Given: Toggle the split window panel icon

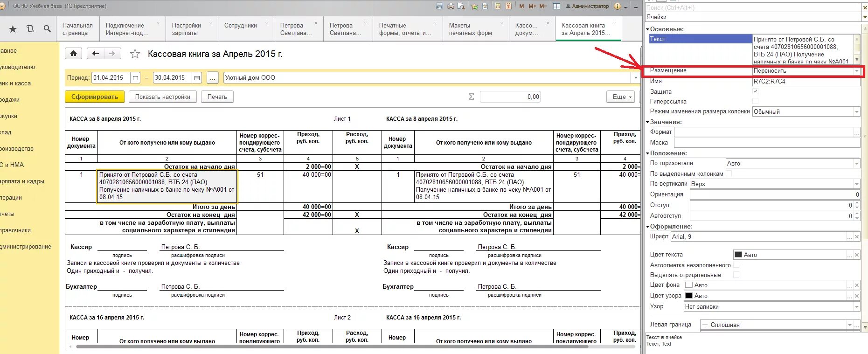Looking at the screenshot, I should [x=556, y=6].
